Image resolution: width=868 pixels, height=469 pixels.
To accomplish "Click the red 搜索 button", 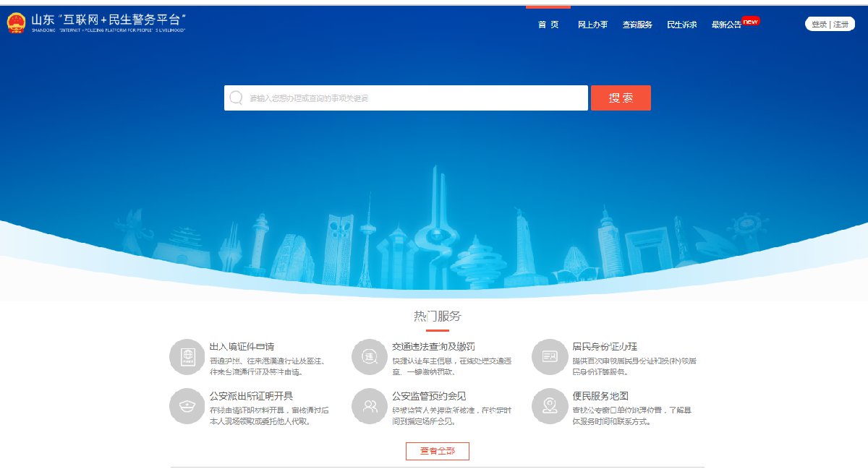I will [621, 98].
